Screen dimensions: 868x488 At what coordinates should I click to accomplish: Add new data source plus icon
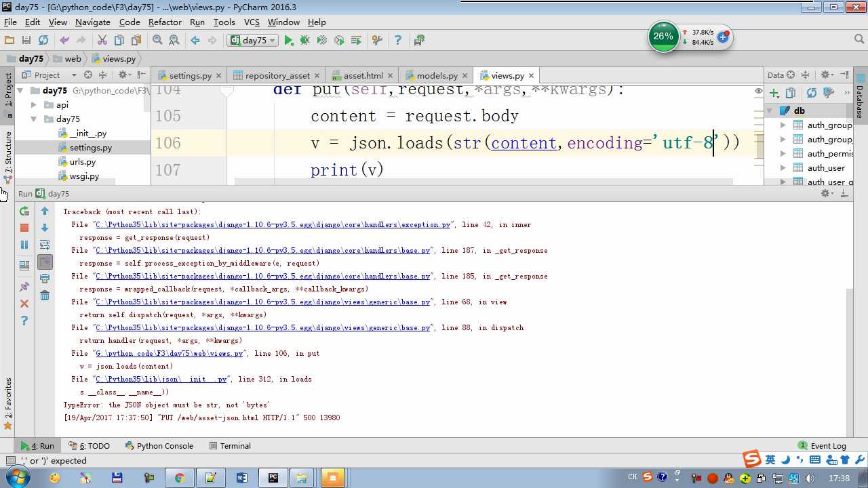tap(774, 93)
